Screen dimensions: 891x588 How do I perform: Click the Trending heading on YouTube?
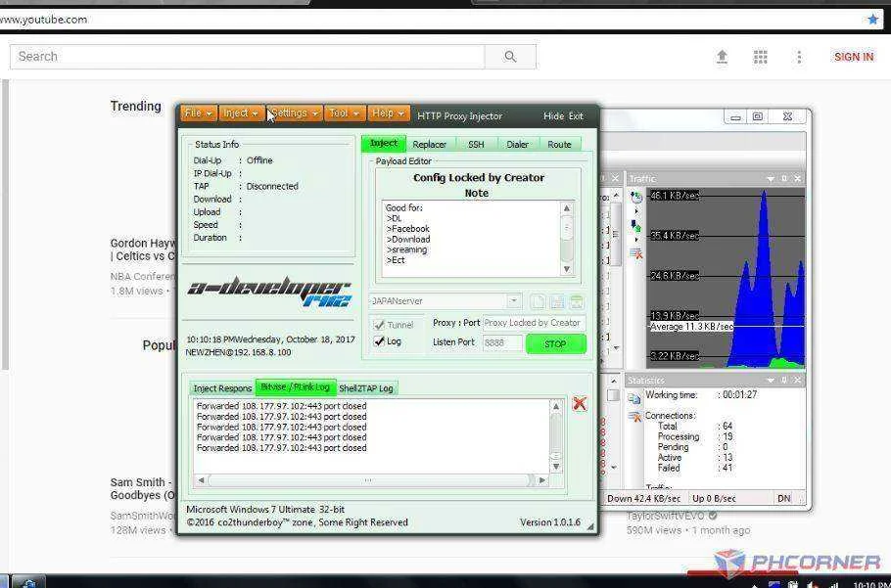tap(135, 106)
